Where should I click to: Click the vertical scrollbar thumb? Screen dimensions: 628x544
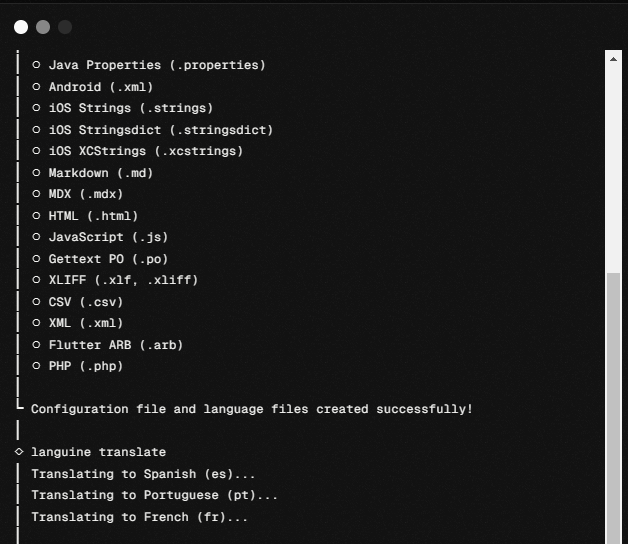(x=614, y=400)
